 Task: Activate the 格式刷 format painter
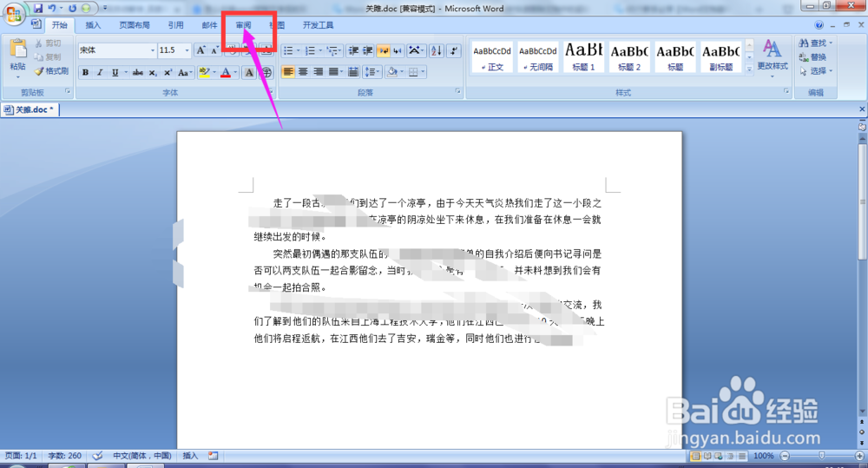pyautogui.click(x=51, y=71)
